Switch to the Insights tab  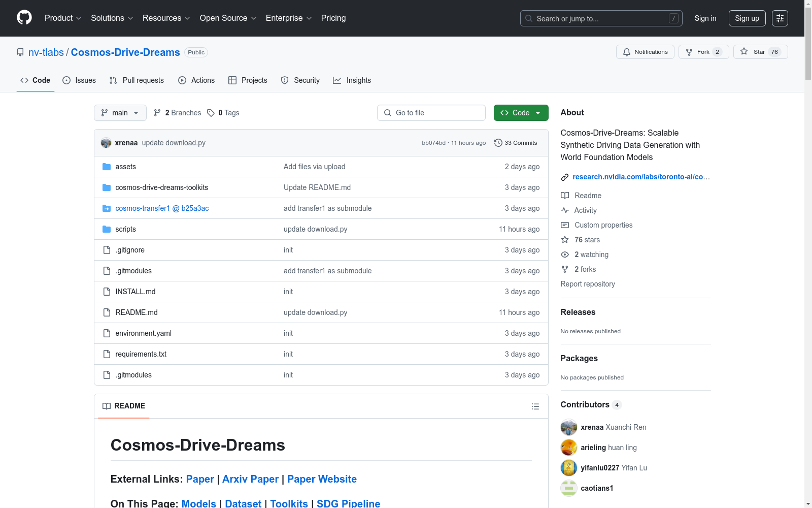coord(352,80)
